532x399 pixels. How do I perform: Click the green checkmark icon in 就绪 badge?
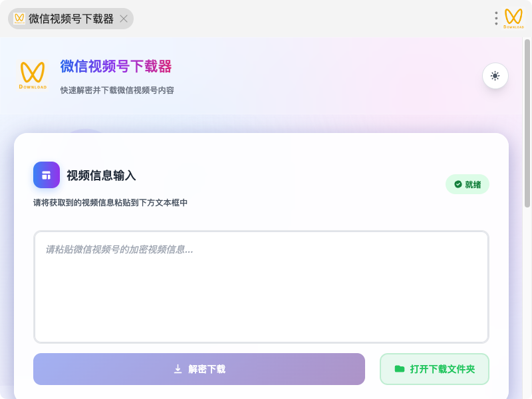pos(458,184)
